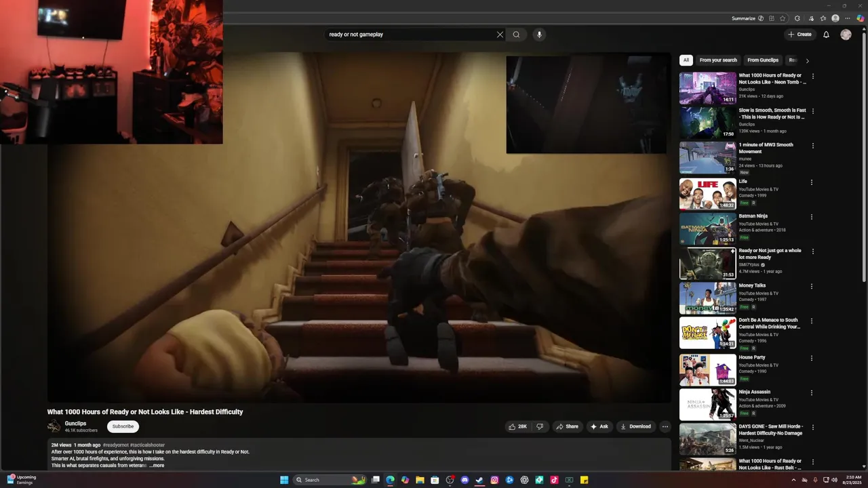The height and width of the screenshot is (488, 868).
Task: Open the Don't Be a Menace thumbnail
Action: coord(707,333)
